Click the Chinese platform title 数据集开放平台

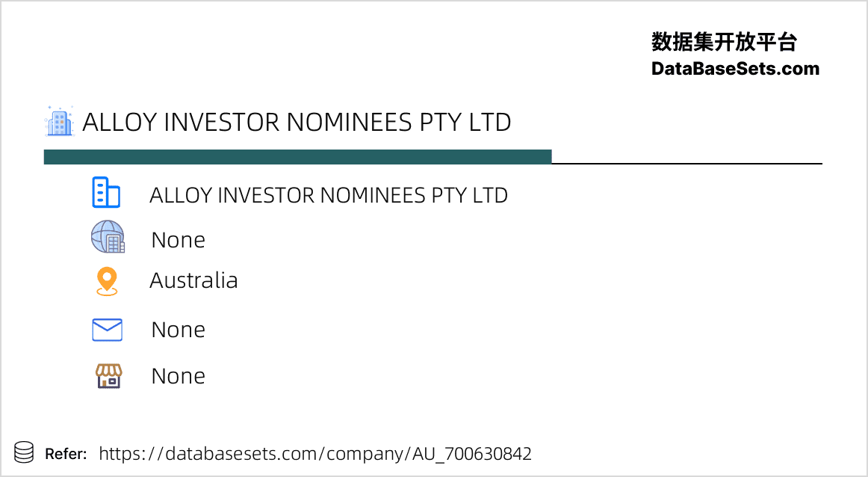[x=724, y=42]
